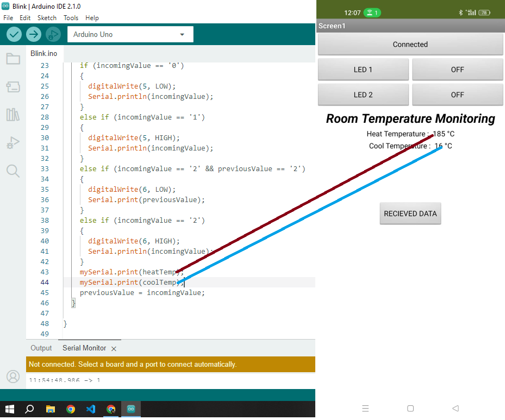Open the Sketch menu
The width and height of the screenshot is (505, 420).
click(x=47, y=18)
